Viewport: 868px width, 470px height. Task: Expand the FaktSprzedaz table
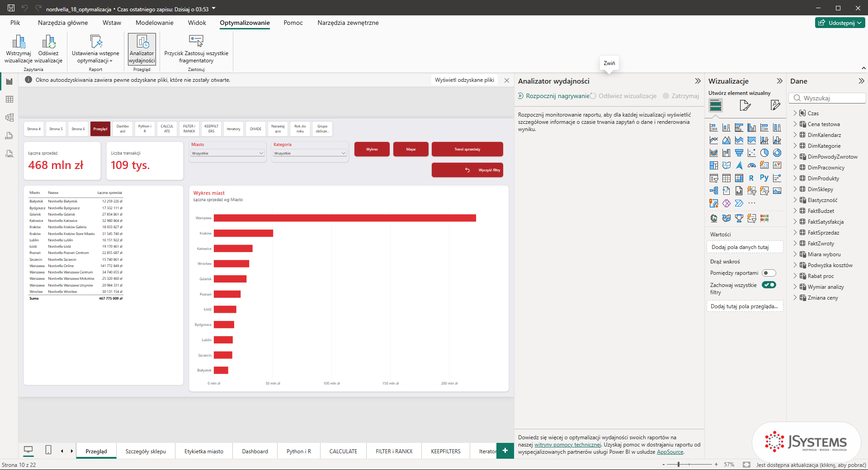point(795,232)
